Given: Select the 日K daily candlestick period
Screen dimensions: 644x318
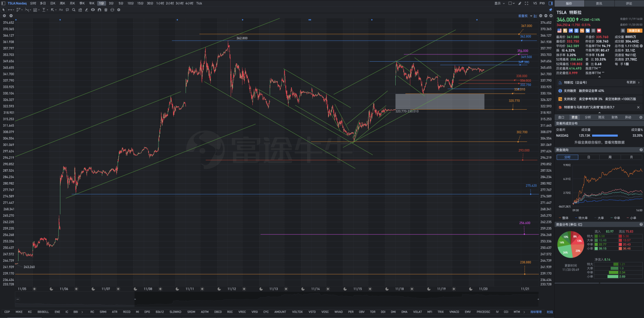Looking at the screenshot, I should (53, 3).
